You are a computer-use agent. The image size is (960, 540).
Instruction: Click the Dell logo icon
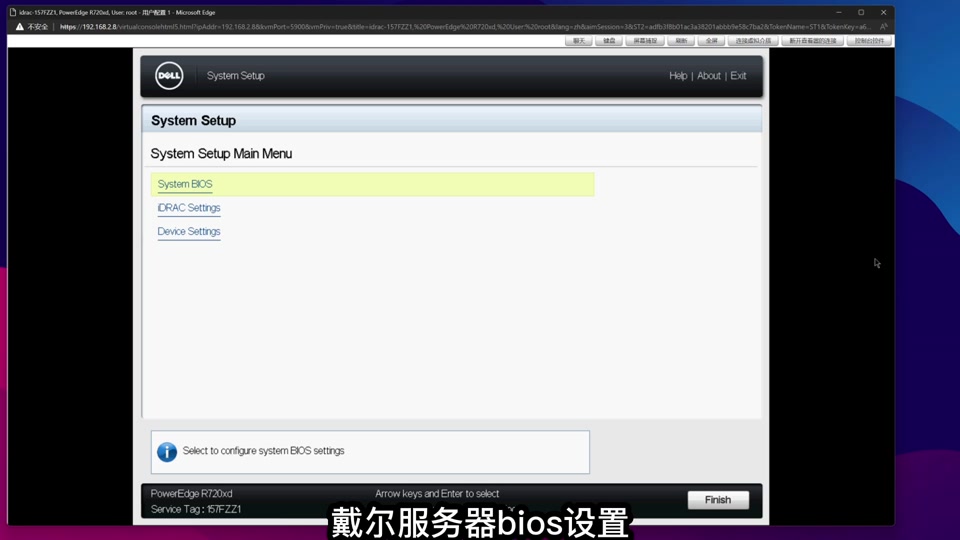pos(169,76)
